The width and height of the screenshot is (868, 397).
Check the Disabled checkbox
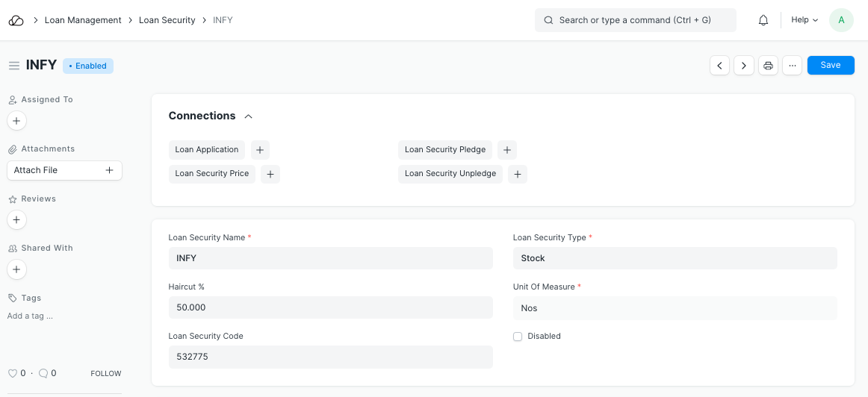coord(518,337)
